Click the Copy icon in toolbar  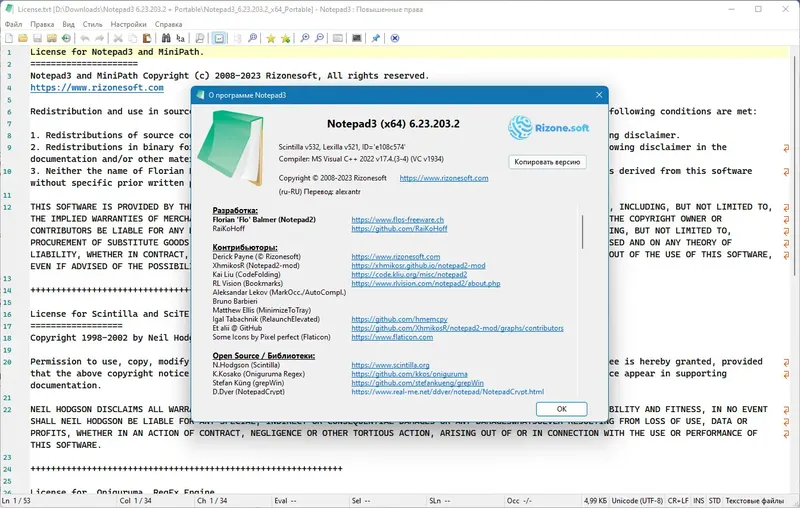(x=133, y=38)
